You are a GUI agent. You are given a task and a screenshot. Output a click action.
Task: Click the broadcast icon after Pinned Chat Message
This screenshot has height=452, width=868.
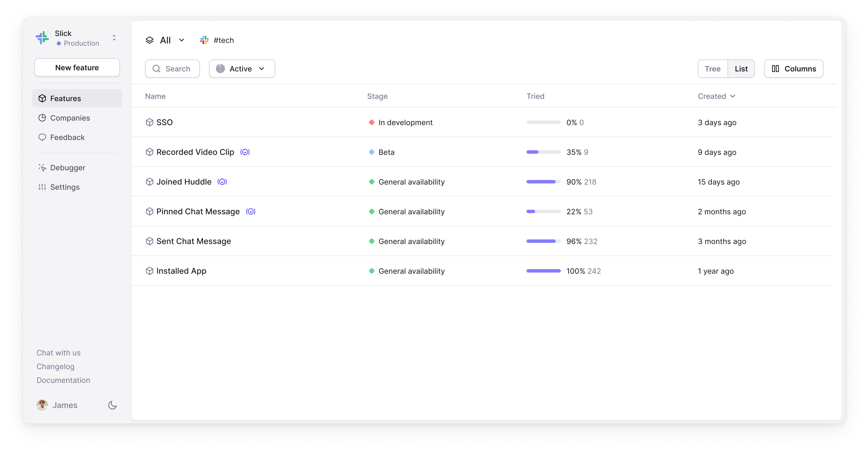[251, 211]
